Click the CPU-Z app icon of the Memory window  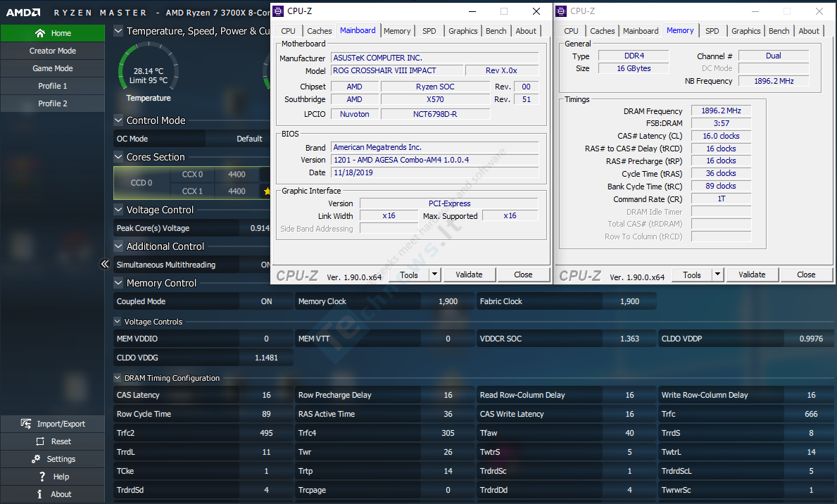coord(561,11)
